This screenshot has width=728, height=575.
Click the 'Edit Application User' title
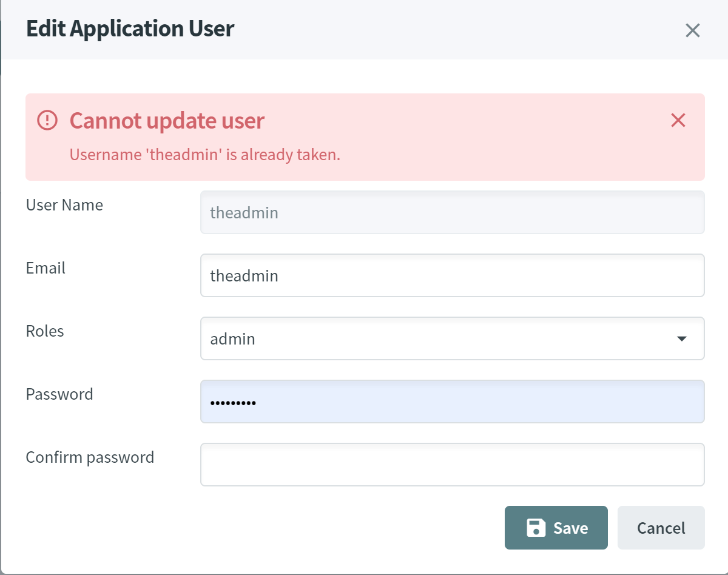click(x=130, y=29)
